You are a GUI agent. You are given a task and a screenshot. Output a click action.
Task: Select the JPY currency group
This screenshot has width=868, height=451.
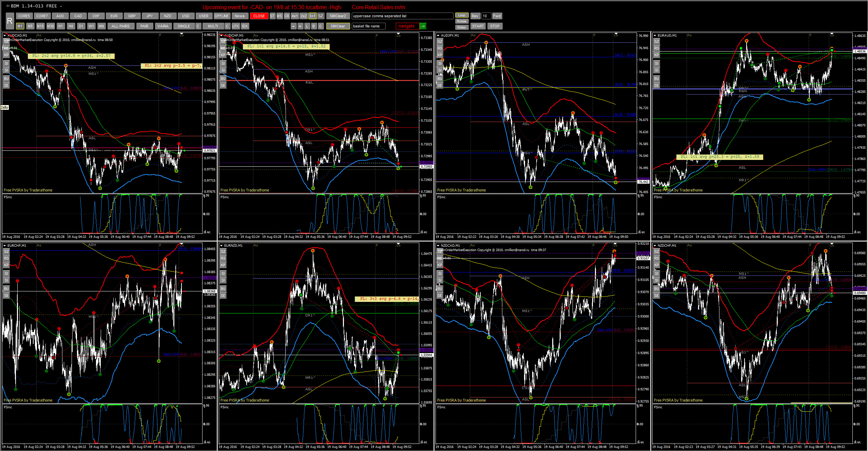click(x=150, y=16)
